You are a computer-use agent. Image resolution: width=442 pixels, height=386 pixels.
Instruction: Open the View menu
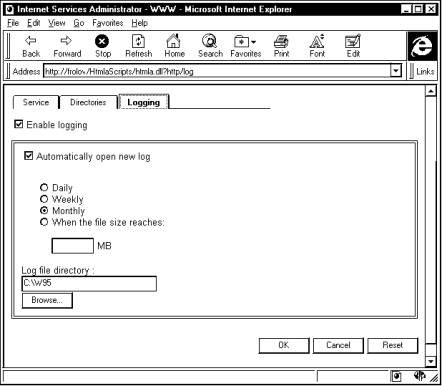57,23
